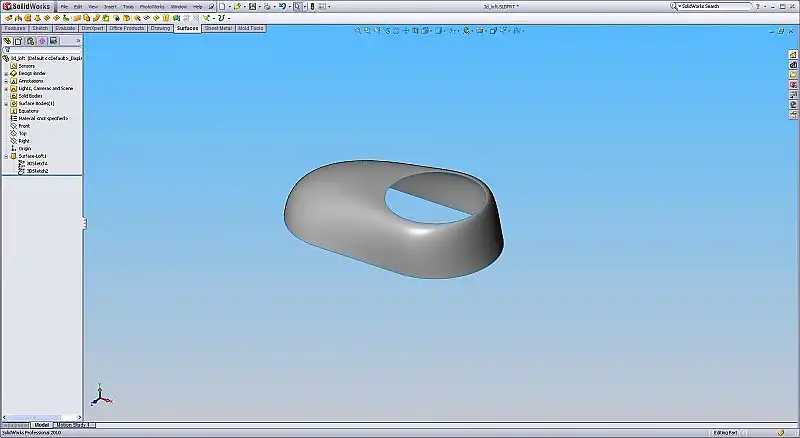Expand the Surface Bodies folder node
800x438 pixels.
pyautogui.click(x=6, y=103)
